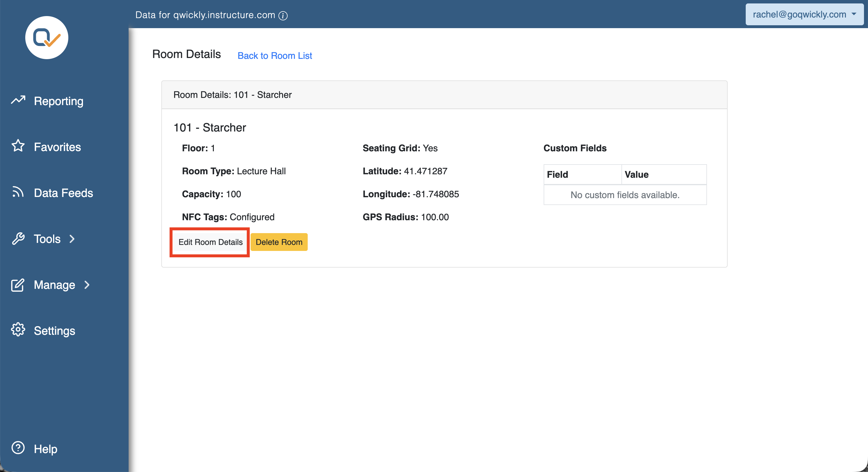Open the Data Feeds menu item
The height and width of the screenshot is (472, 868).
[x=63, y=193]
